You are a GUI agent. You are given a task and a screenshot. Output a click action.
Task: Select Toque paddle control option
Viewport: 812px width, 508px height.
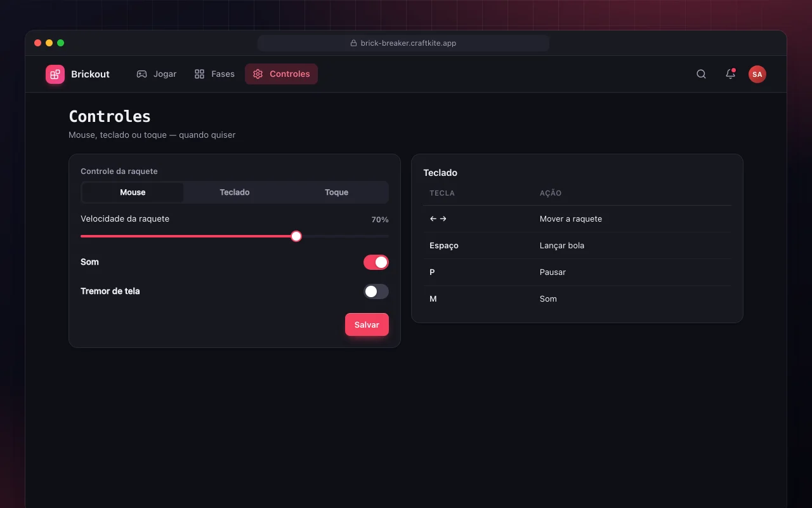[336, 192]
